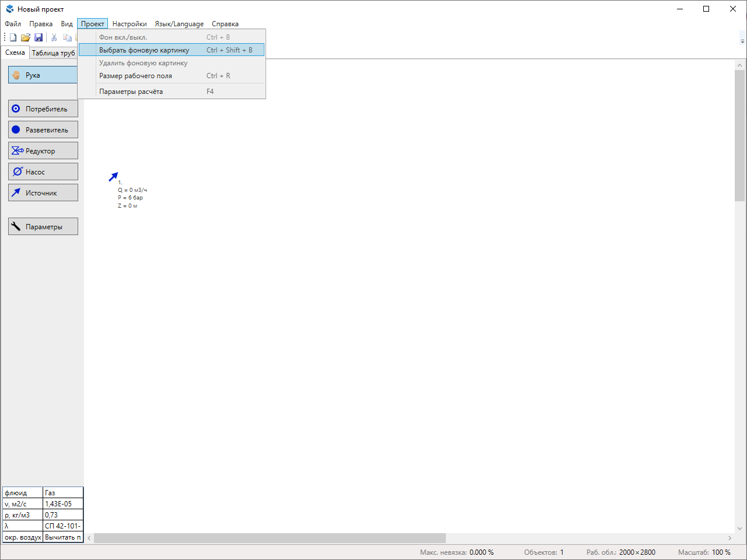Image resolution: width=747 pixels, height=560 pixels.
Task: Click the Save floppy disk icon
Action: (39, 37)
